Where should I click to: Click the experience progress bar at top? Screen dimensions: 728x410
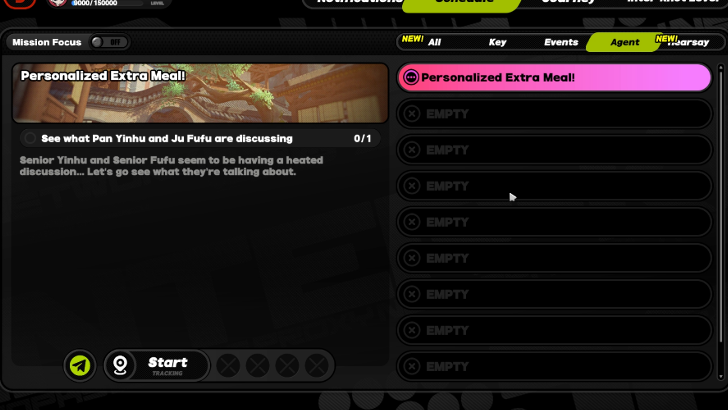coord(107,3)
